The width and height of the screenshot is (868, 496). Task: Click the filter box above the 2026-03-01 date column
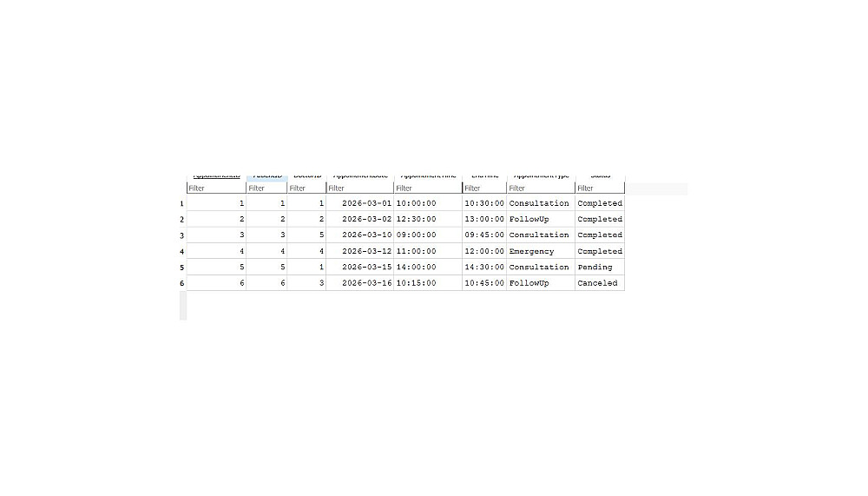[x=360, y=188]
